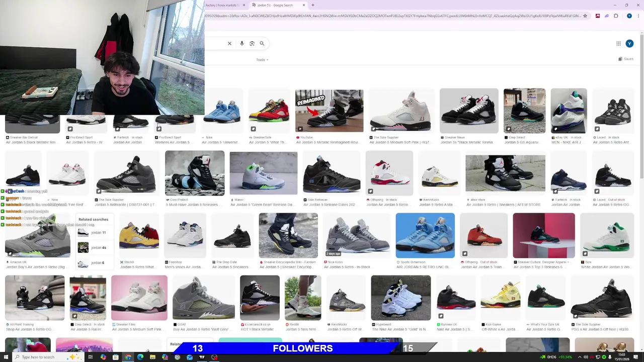Bookmark this page with the star icon
Viewport: 644px width, 362px height.
[585, 16]
